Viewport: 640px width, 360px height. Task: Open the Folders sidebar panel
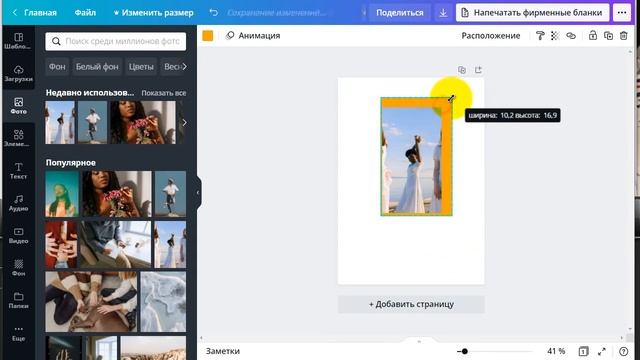(x=18, y=300)
